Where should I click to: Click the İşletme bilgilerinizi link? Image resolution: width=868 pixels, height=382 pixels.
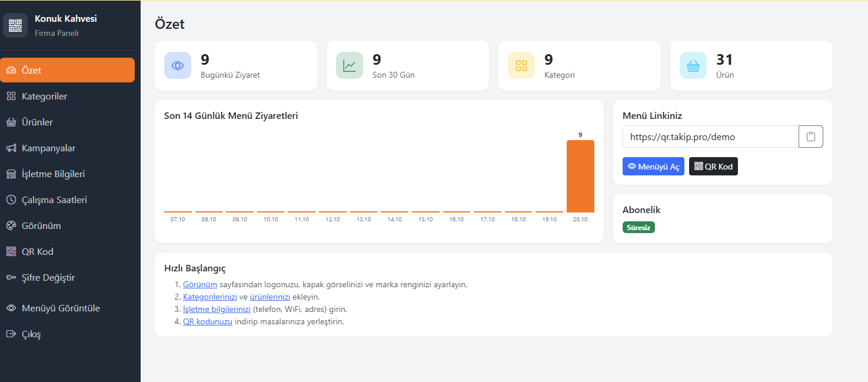(217, 309)
